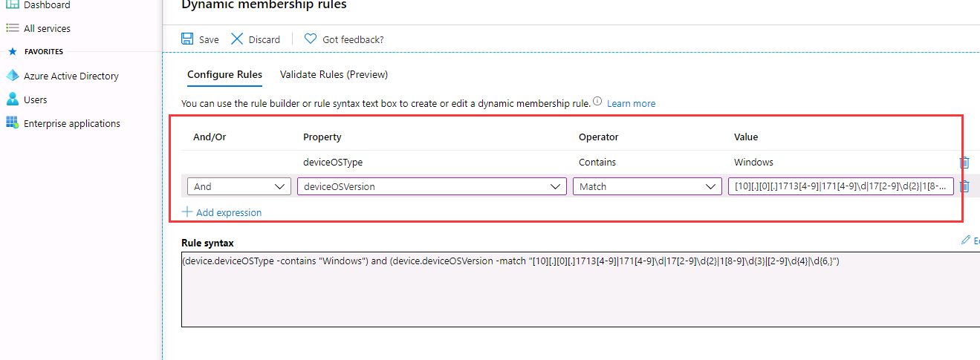
Task: Click the Value field with the regex
Action: tap(840, 186)
